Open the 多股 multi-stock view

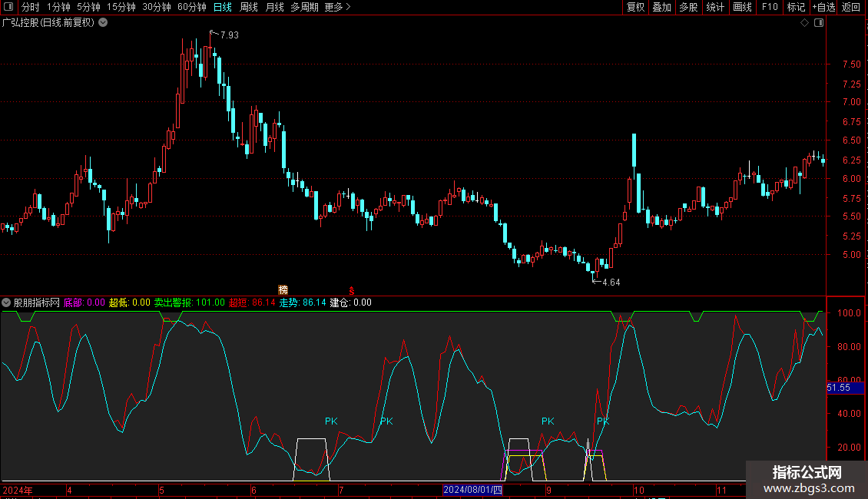click(689, 7)
